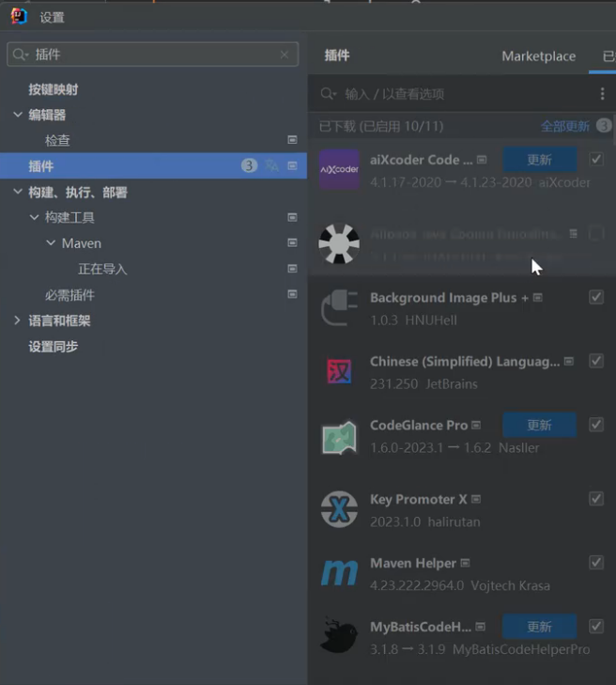The height and width of the screenshot is (685, 616).
Task: Click the Chinese language pack 汉 icon
Action: click(339, 371)
